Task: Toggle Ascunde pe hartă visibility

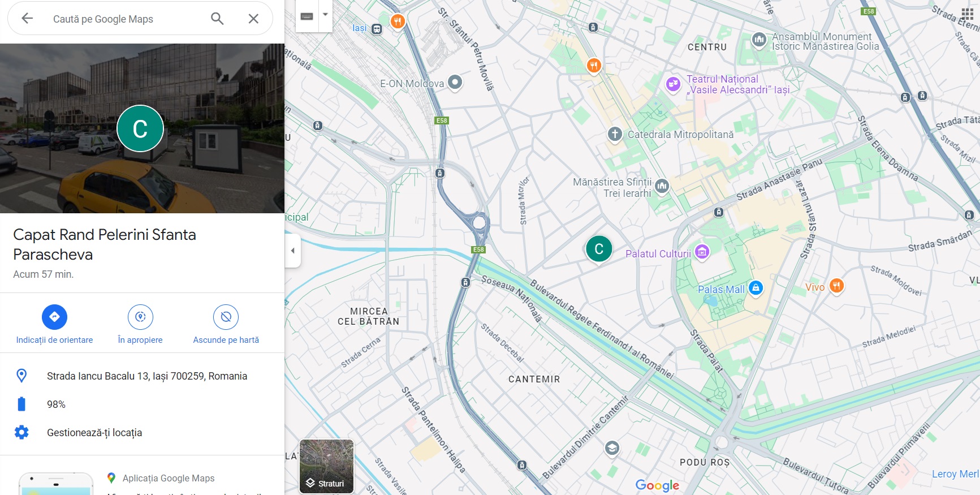Action: point(226,317)
